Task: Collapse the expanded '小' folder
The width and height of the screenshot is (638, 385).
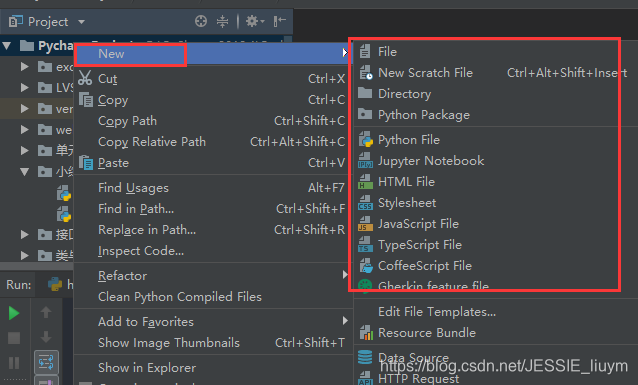Action: click(24, 172)
